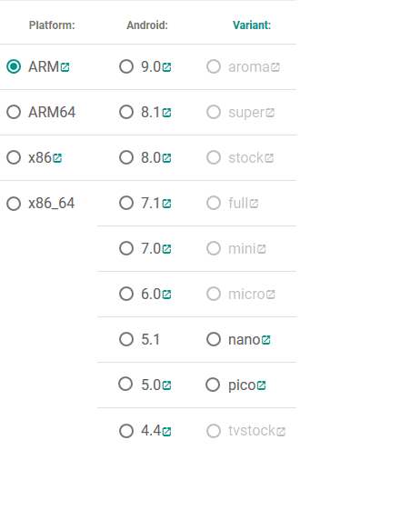Click the external link icon next to 9.0
Viewport: 420px width, 520px height.
(166, 67)
